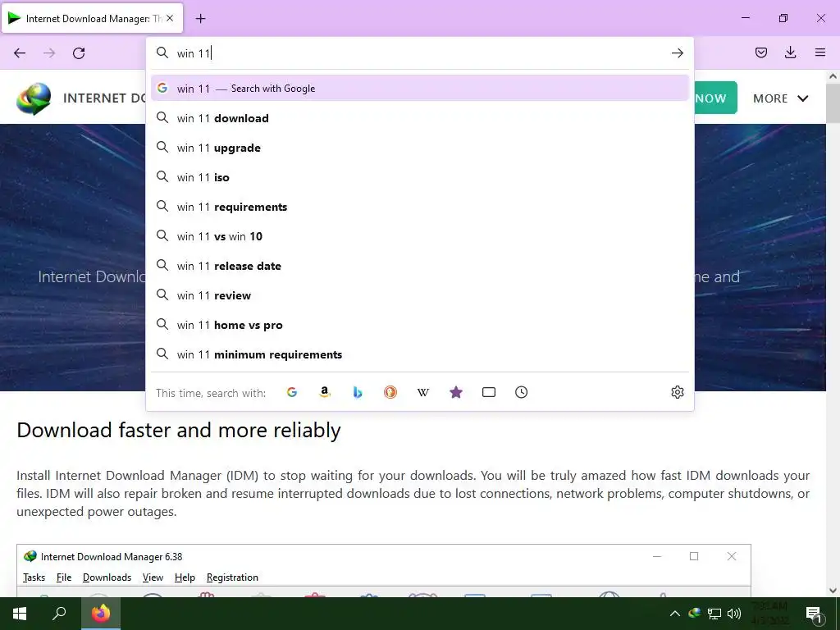Search in Bookmarks using star icon
This screenshot has width=840, height=630.
click(x=456, y=392)
